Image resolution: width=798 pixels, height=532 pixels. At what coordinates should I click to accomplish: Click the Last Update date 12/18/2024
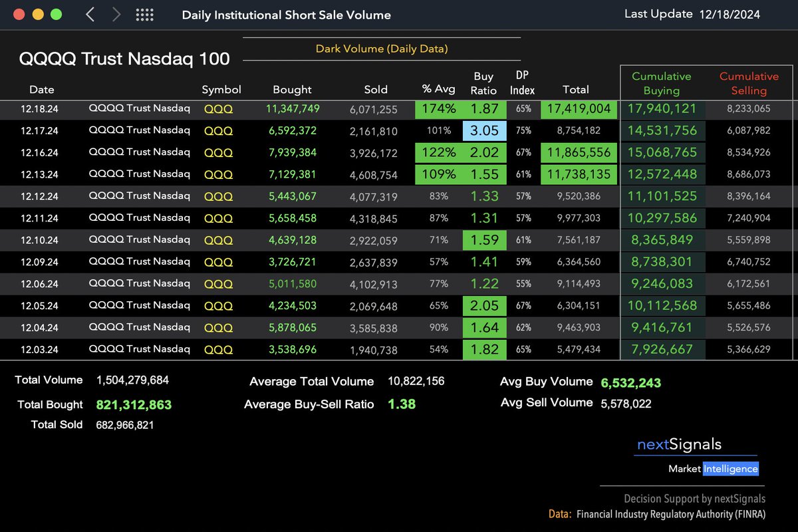tap(730, 14)
